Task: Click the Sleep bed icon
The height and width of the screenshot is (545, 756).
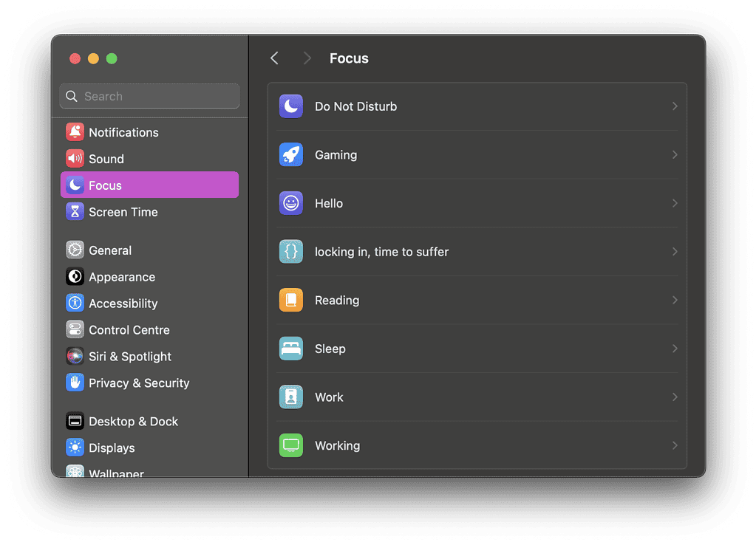Action: (x=290, y=349)
